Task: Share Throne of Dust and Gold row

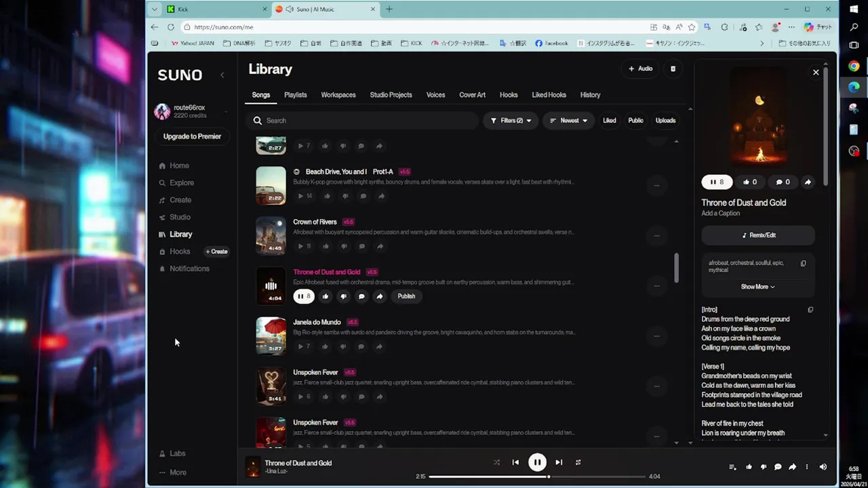Action: [380, 296]
